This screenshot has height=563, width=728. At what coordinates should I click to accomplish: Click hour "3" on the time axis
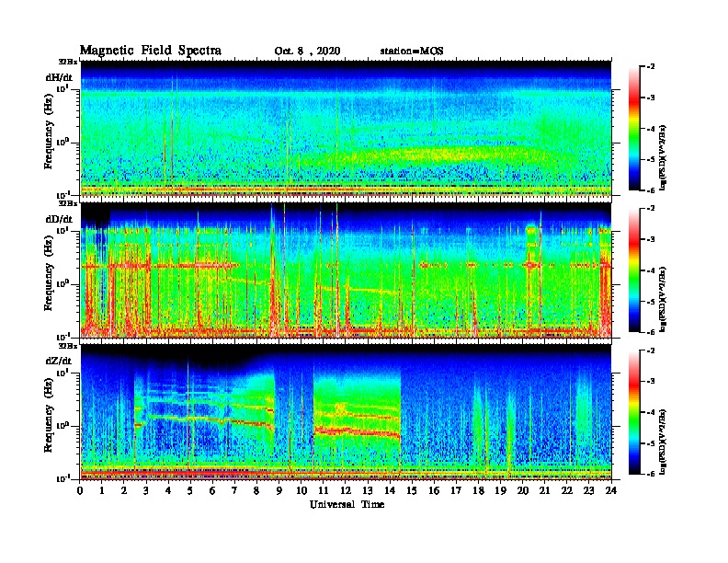tap(147, 490)
